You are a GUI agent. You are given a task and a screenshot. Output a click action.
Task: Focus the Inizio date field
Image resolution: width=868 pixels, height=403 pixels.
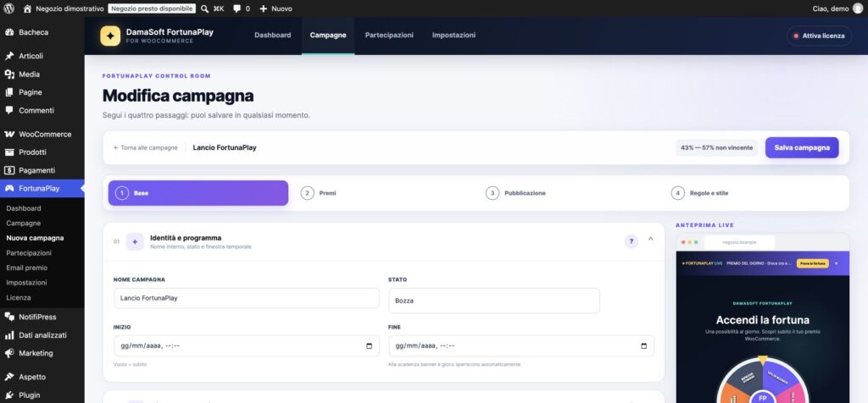tap(247, 346)
